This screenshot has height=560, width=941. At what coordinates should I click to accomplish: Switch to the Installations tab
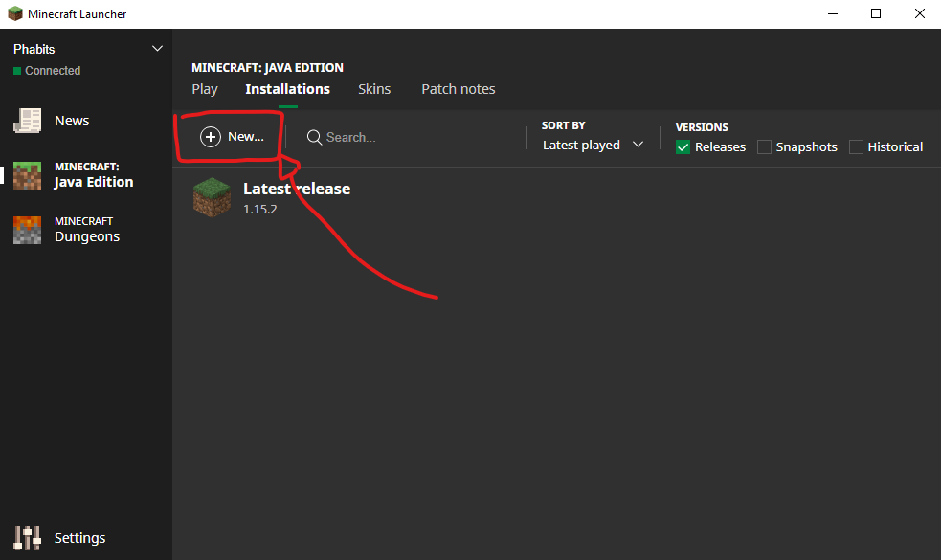[x=287, y=89]
